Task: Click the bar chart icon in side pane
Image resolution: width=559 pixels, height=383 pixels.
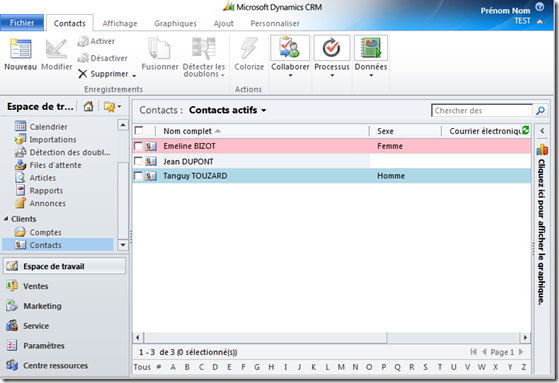Action: tap(542, 149)
